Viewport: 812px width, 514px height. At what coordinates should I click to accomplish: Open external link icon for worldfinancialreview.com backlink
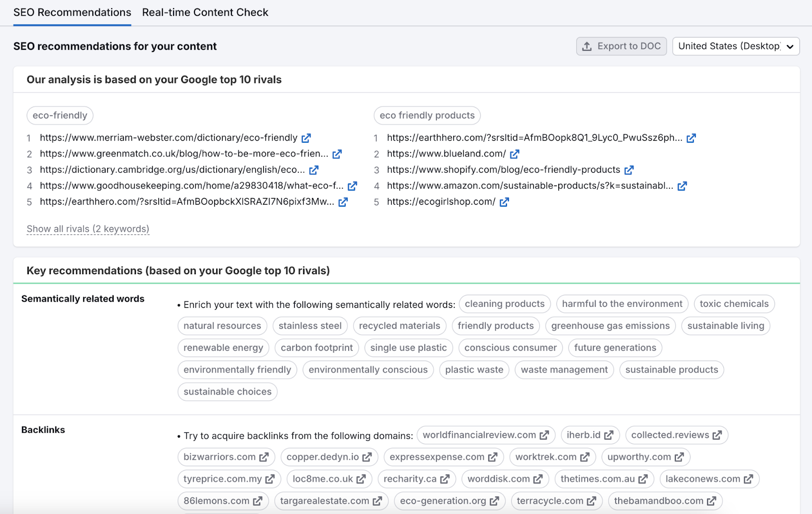[545, 435]
